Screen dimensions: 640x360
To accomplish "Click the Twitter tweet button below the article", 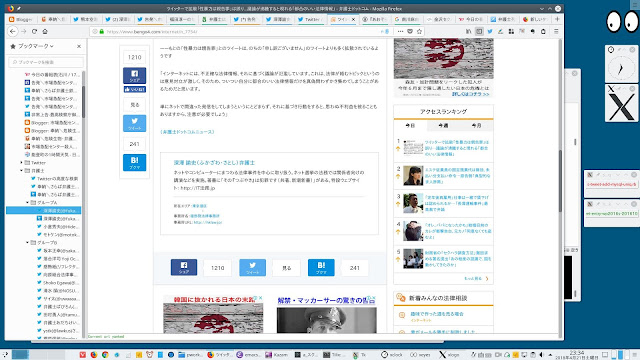I will (252, 267).
